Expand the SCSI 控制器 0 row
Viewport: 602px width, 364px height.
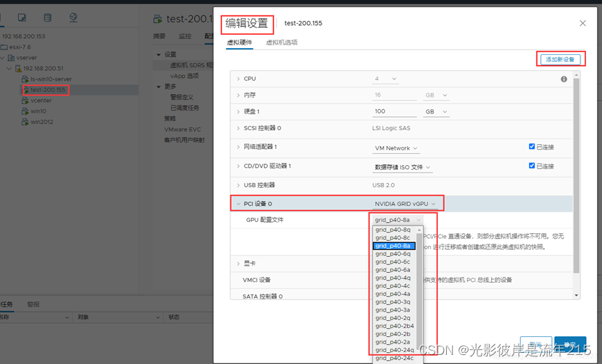click(x=238, y=128)
